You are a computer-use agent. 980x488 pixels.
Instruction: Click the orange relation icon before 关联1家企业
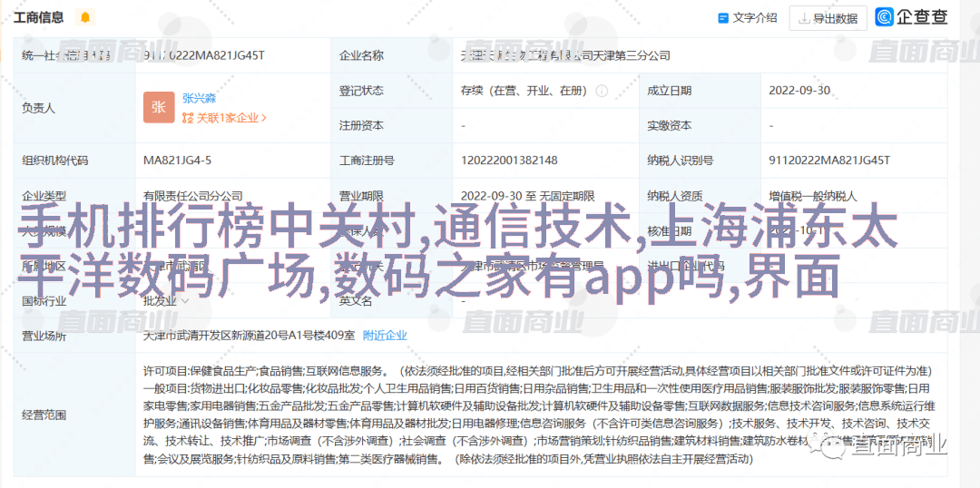coord(188,118)
